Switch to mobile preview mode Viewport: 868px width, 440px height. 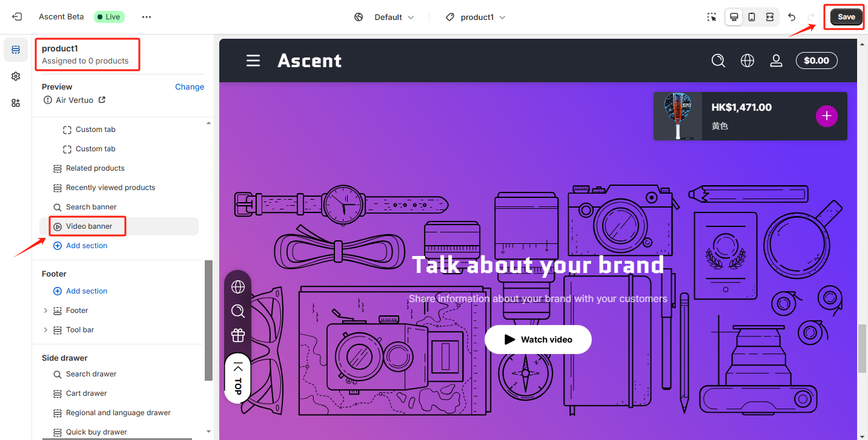click(x=752, y=17)
